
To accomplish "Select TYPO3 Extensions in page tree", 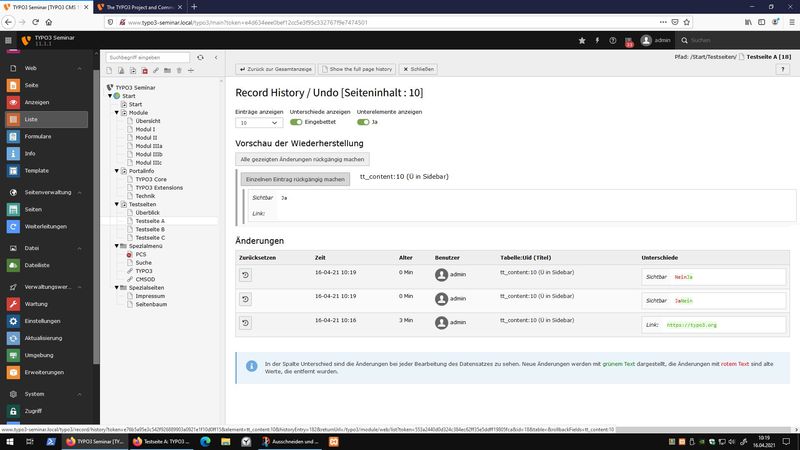I will pos(159,188).
